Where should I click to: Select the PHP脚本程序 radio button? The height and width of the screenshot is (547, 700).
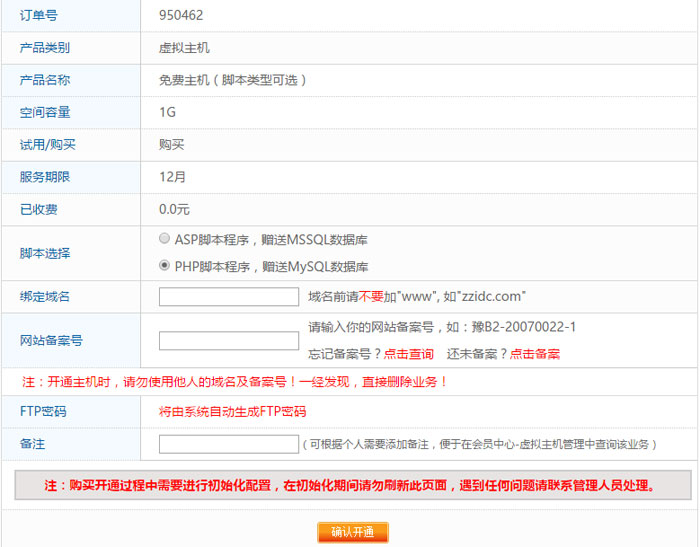pyautogui.click(x=165, y=267)
